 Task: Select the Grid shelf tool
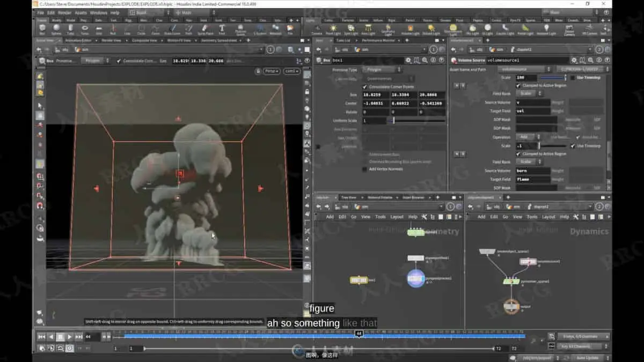click(x=99, y=29)
